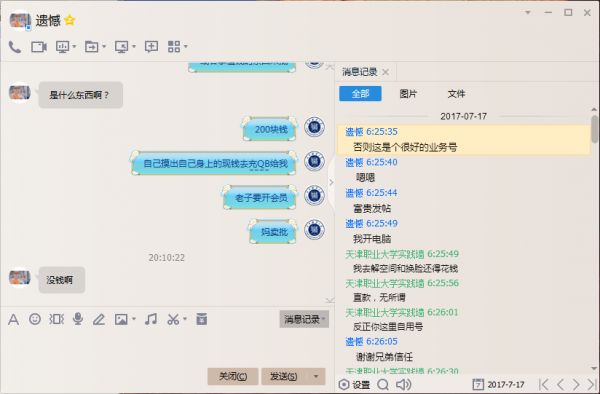Switch to the 图片 tab

point(408,94)
